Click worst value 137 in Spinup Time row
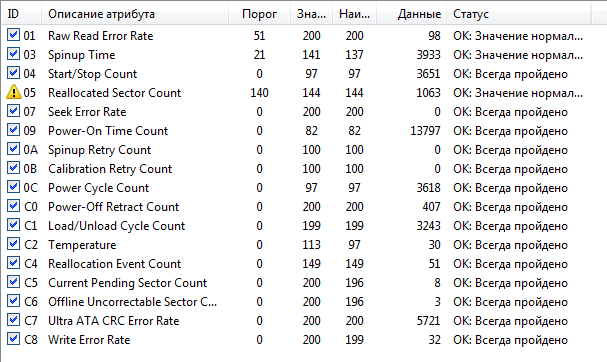The width and height of the screenshot is (607, 362). pos(354,55)
